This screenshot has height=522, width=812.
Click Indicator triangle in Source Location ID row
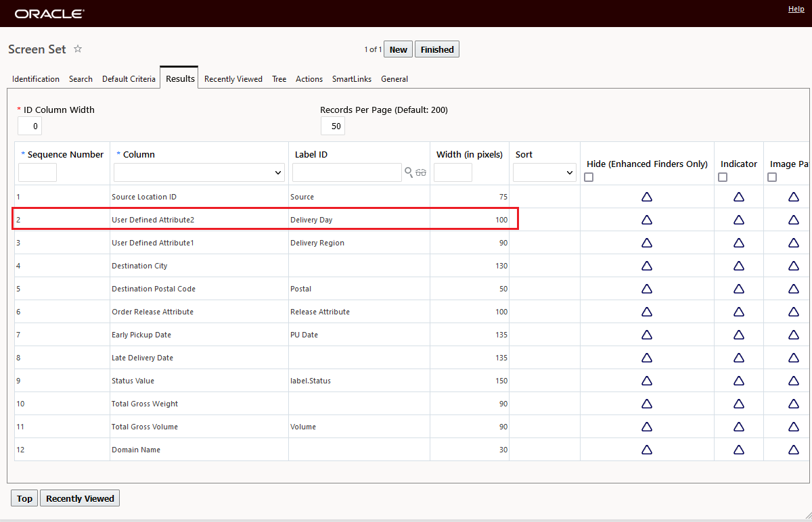coord(739,197)
